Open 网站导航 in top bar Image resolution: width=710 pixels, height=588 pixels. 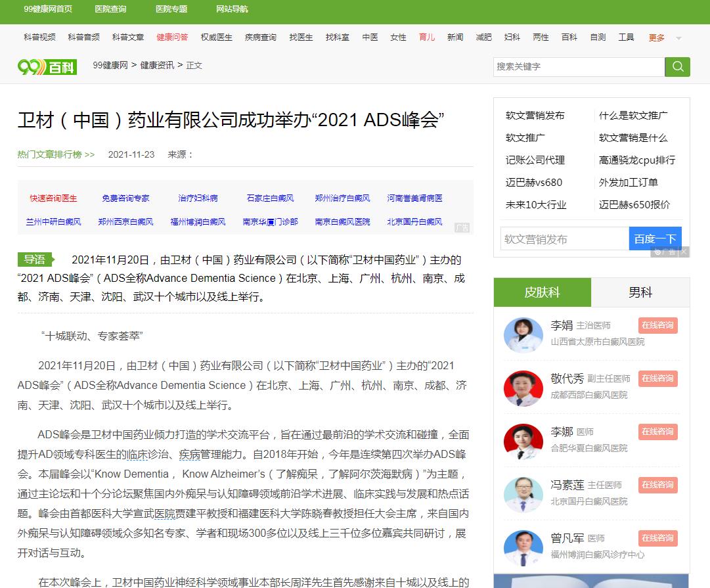[232, 9]
